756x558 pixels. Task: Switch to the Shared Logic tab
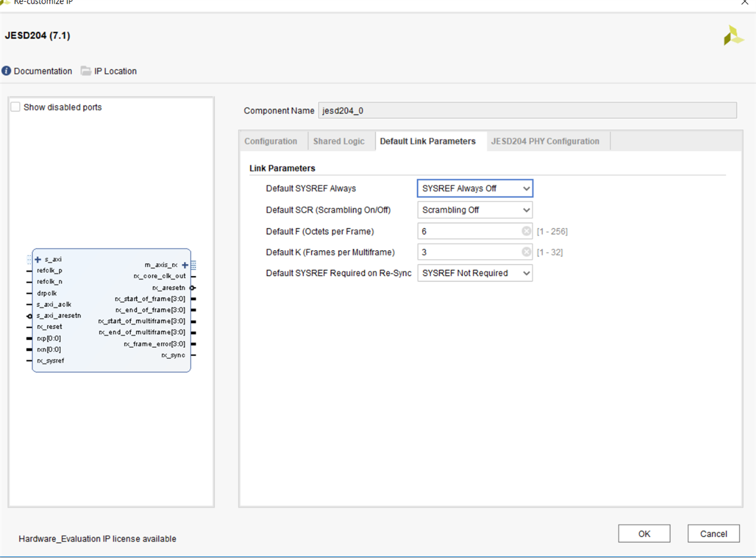point(339,141)
